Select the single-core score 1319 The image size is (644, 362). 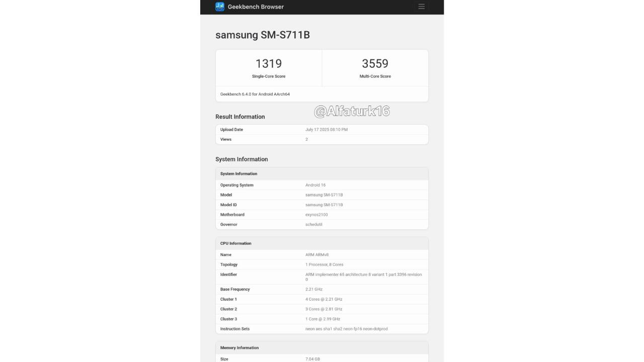pos(269,63)
